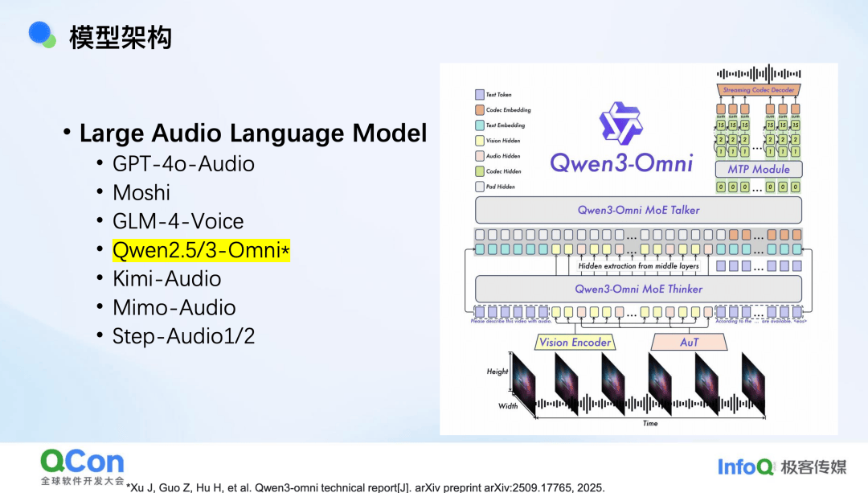Click the Audio Hidden legend swatch
The width and height of the screenshot is (868, 493).
pyautogui.click(x=479, y=156)
